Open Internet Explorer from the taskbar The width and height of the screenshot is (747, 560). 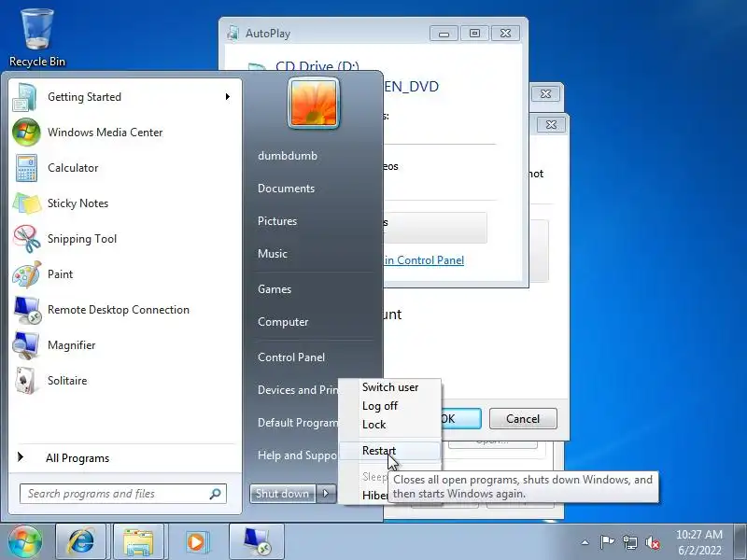81,542
